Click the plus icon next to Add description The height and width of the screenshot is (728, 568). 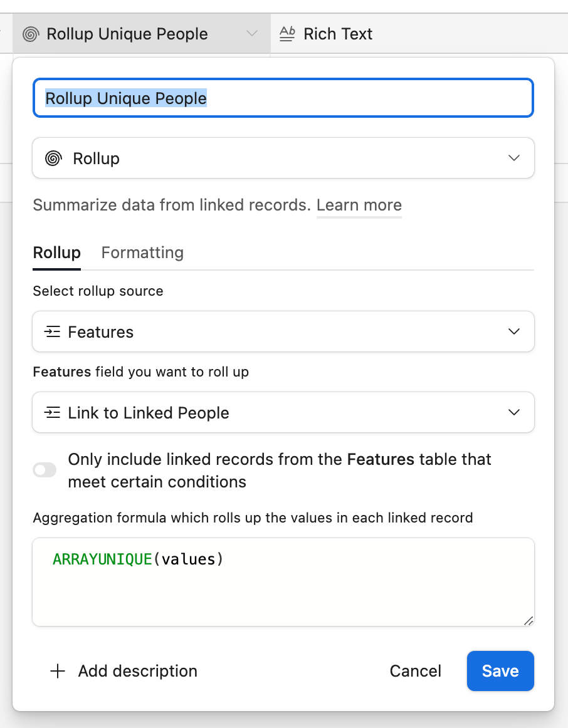58,671
